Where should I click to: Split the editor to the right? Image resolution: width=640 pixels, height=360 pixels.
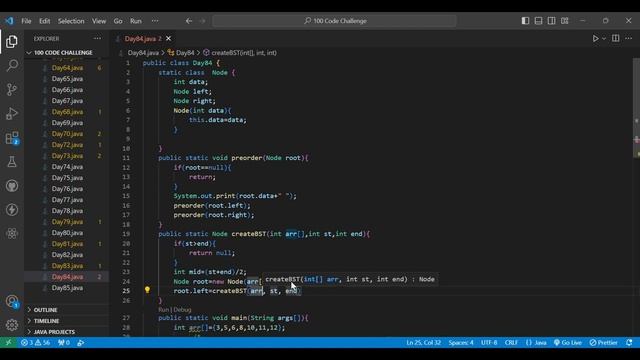pyautogui.click(x=616, y=38)
